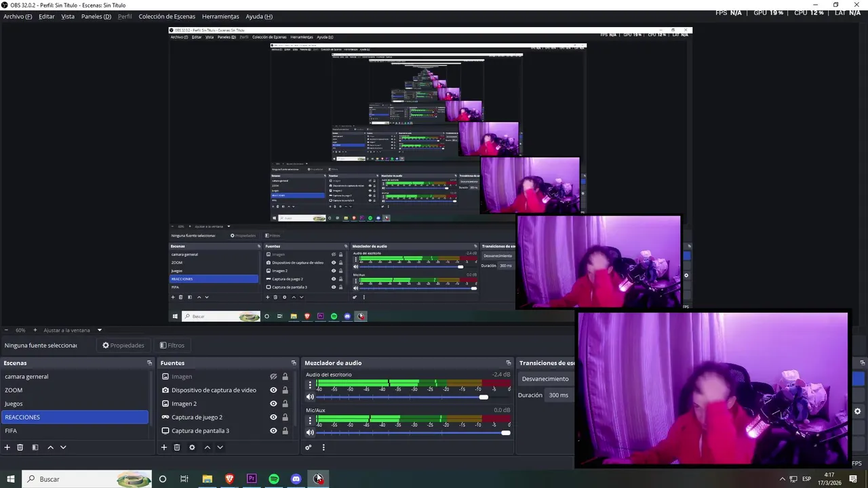
Task: Zoom in preview with plus button
Action: pos(35,330)
